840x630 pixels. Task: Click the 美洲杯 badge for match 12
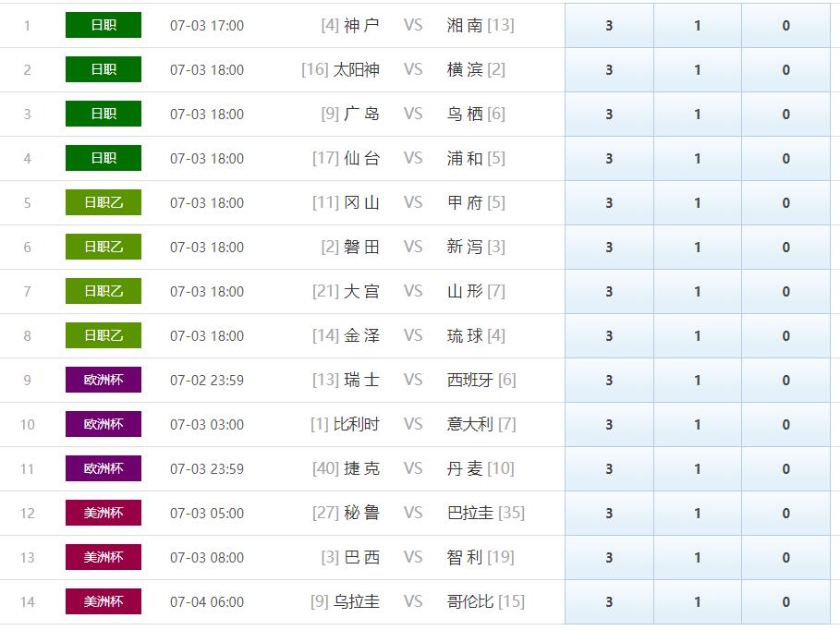coord(103,514)
